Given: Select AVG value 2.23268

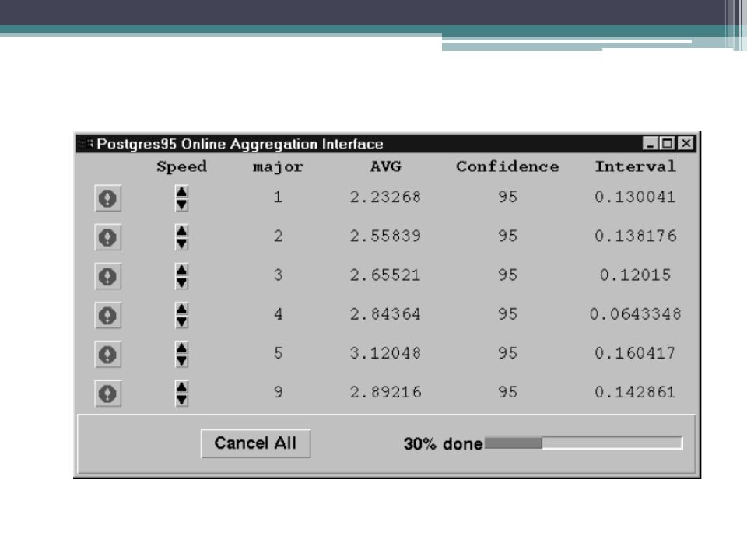Looking at the screenshot, I should [385, 197].
